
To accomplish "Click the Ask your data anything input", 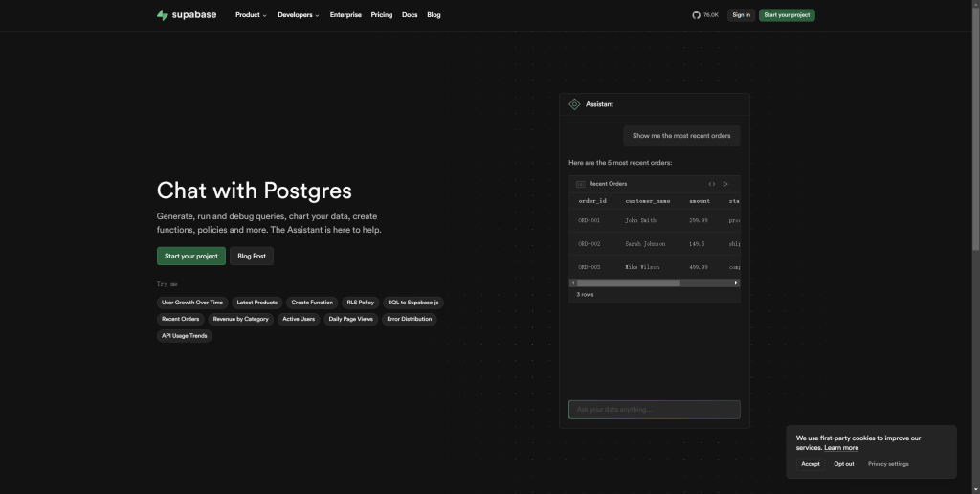I will click(x=655, y=410).
